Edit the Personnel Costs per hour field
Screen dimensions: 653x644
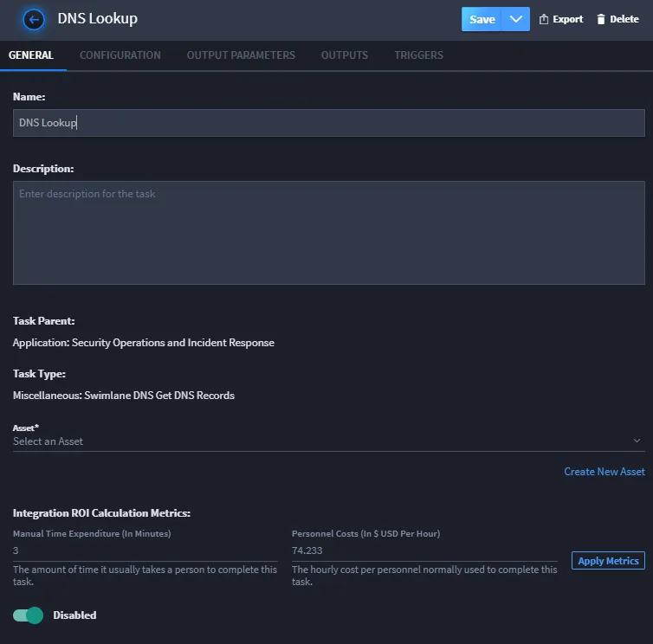coord(424,551)
